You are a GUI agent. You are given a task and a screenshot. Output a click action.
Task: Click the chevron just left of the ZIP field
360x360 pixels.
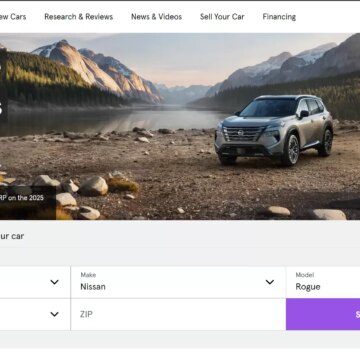pos(54,314)
